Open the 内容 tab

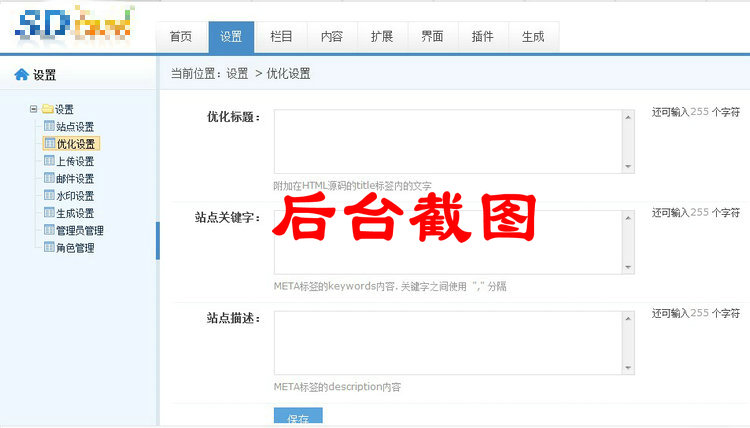click(332, 37)
